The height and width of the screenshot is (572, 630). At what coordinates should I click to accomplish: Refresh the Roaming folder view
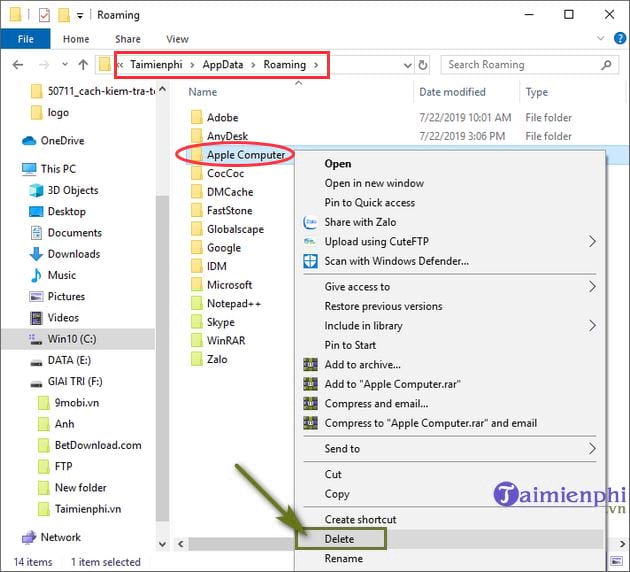[423, 65]
